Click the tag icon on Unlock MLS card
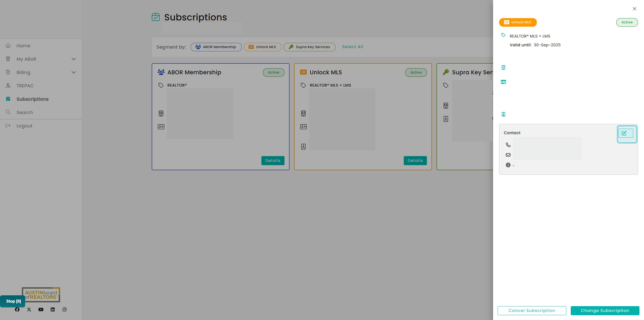Screen dimensions: 644x320 (x=303, y=85)
